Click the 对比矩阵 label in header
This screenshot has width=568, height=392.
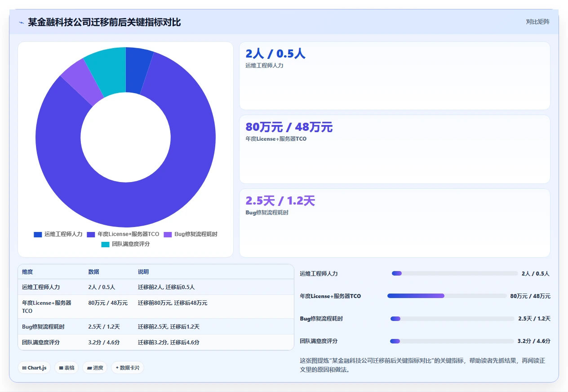point(538,22)
